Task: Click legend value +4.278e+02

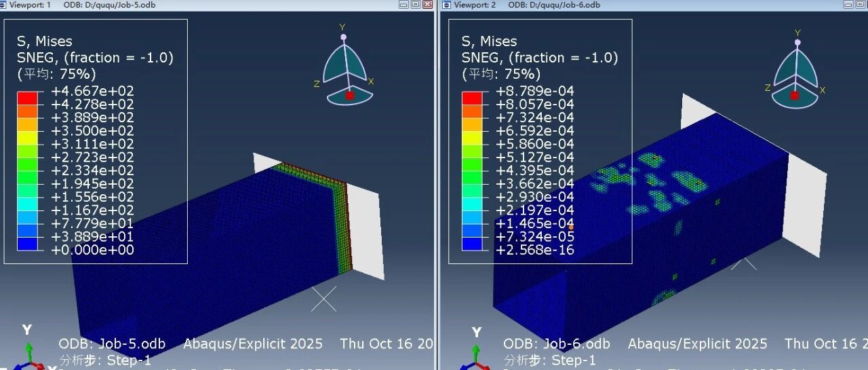Action: point(93,104)
